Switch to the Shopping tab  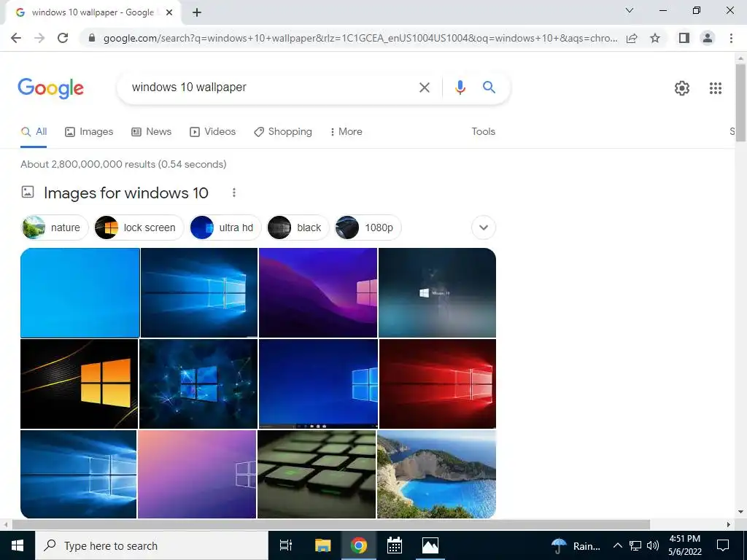(283, 132)
